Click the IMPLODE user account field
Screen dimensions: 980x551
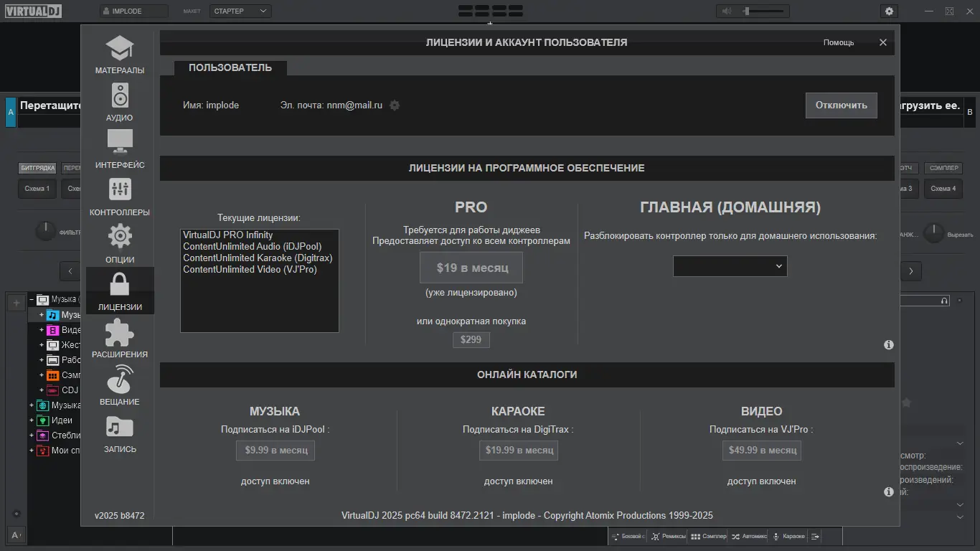(x=134, y=11)
